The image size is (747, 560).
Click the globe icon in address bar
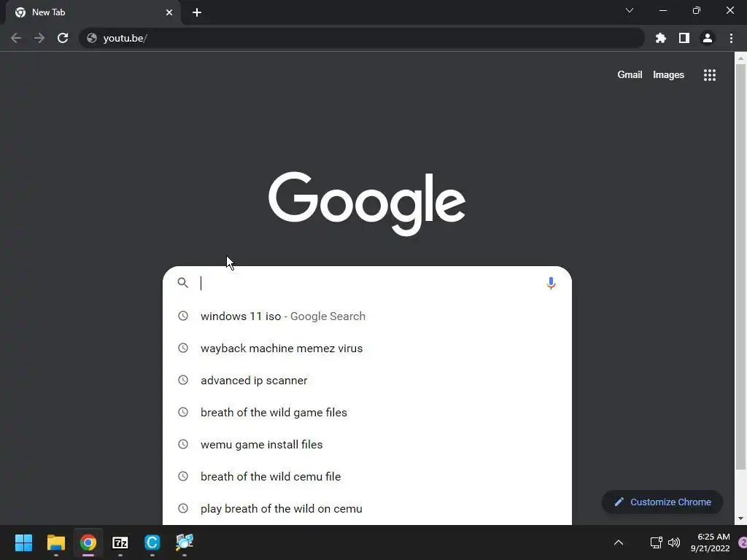click(92, 38)
